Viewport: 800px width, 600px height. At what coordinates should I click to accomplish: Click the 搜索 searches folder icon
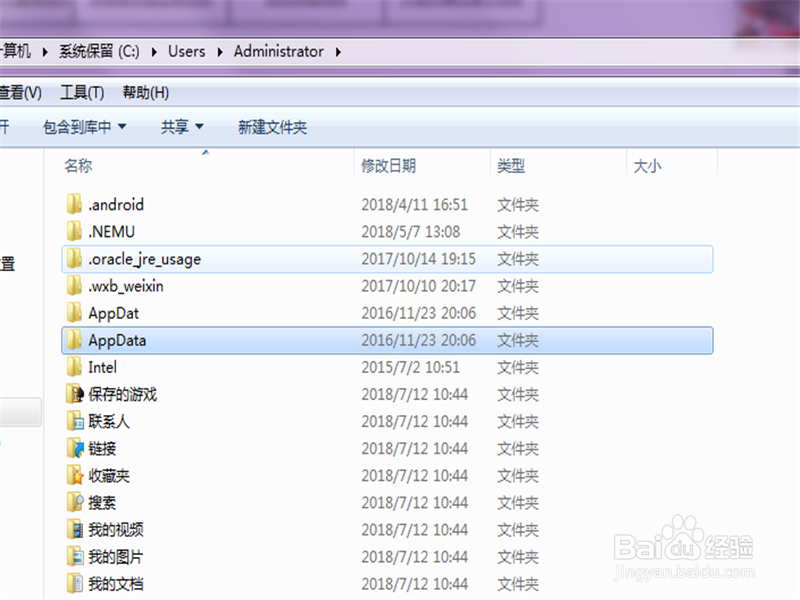[74, 502]
